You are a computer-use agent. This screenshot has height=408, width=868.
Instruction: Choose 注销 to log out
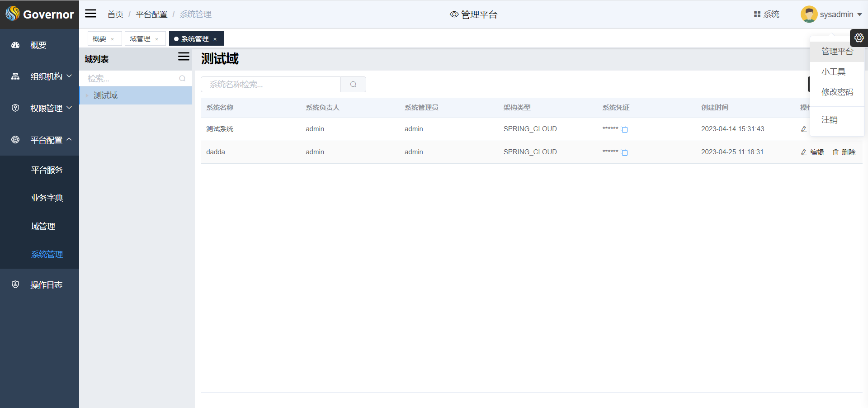(829, 120)
